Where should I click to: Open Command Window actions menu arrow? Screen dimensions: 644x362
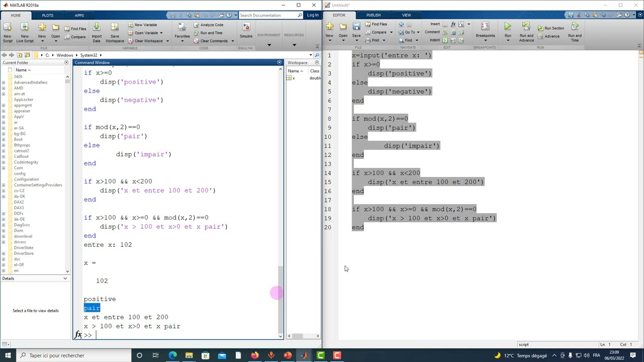click(x=279, y=62)
